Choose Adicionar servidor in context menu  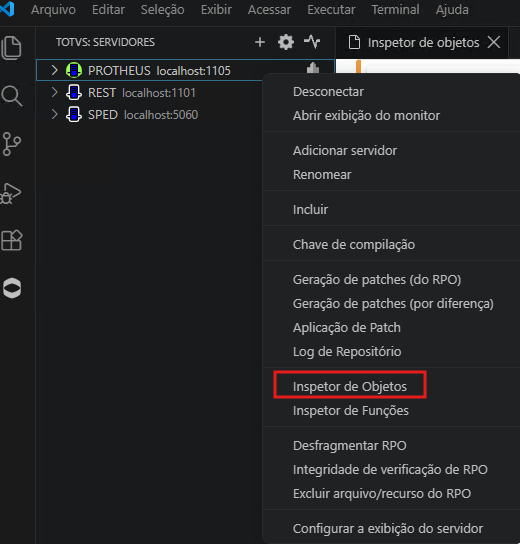click(345, 151)
